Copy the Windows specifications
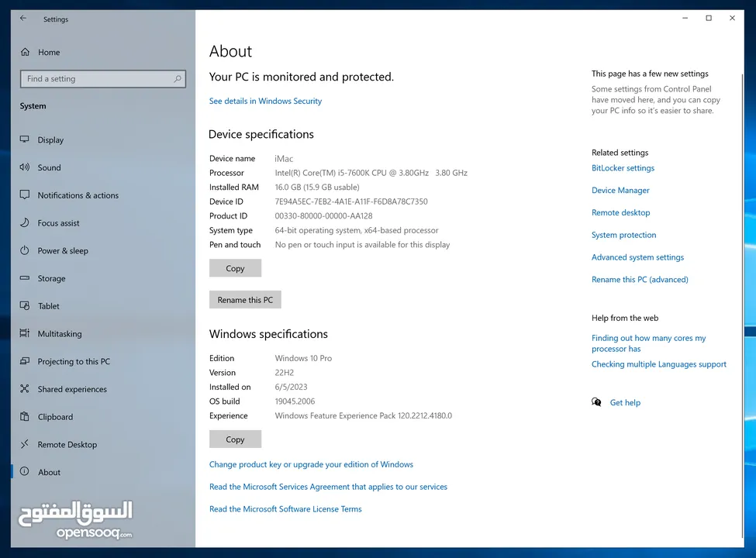The image size is (756, 558). tap(235, 439)
